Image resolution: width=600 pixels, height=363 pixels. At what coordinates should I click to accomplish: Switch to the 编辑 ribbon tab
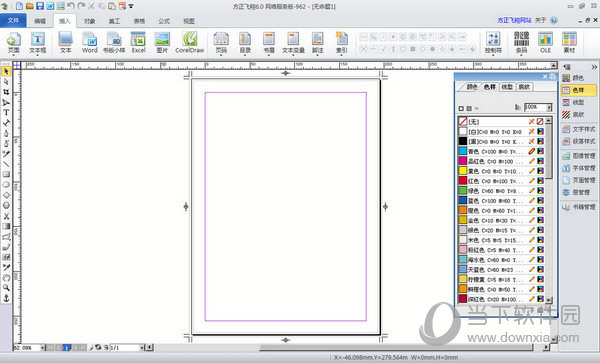tap(40, 21)
